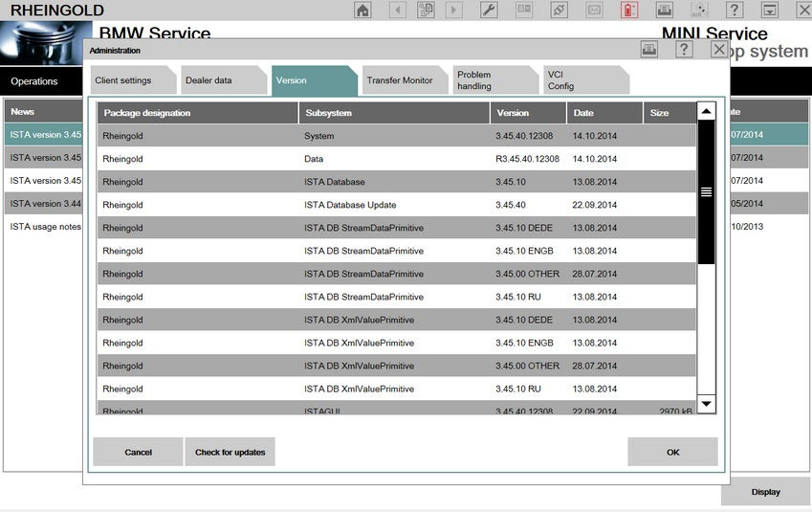The width and height of the screenshot is (812, 512).
Task: Open the Transfer Monitor tab
Action: pyautogui.click(x=400, y=80)
